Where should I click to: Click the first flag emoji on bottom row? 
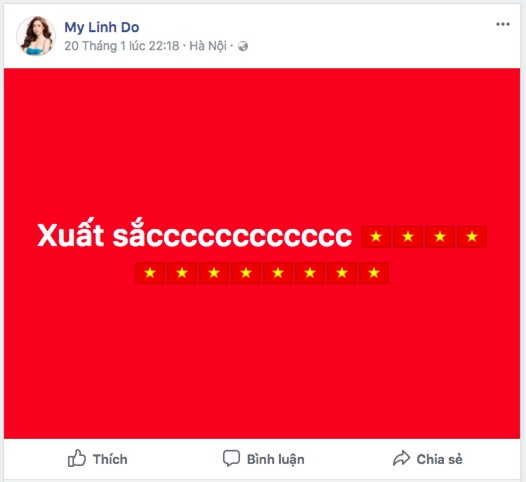tap(150, 273)
